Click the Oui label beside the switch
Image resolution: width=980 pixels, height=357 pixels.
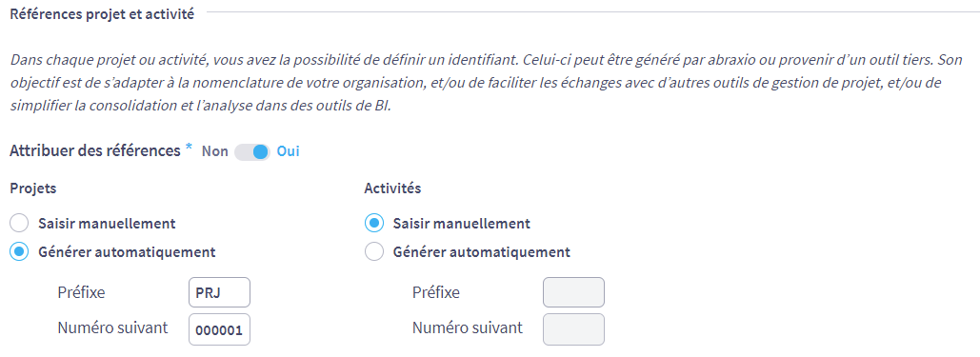[x=289, y=152]
